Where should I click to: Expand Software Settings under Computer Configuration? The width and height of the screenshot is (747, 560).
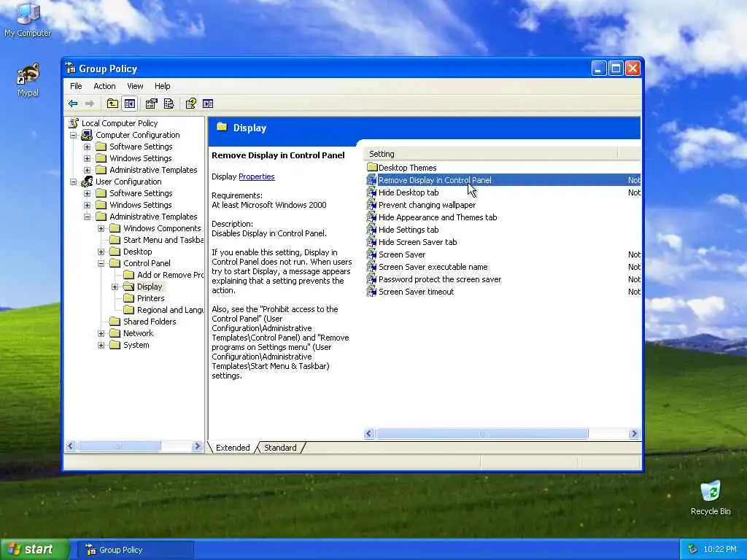[x=88, y=147]
